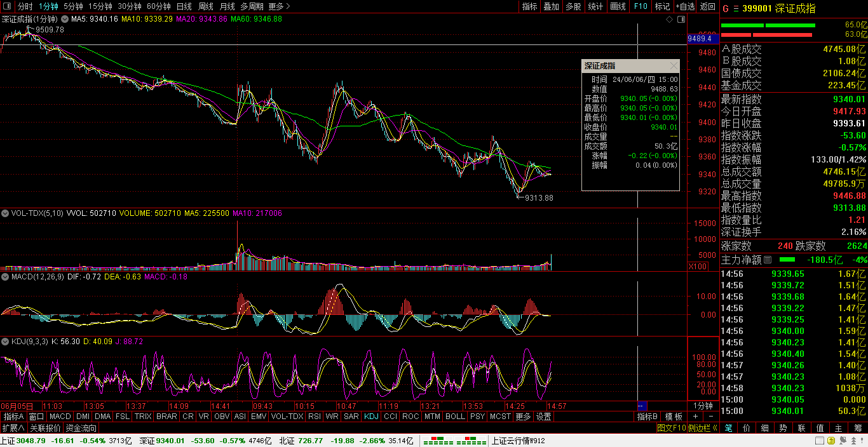Click the diamond icon above the price chart
The width and height of the screenshot is (868, 447).
670,20
